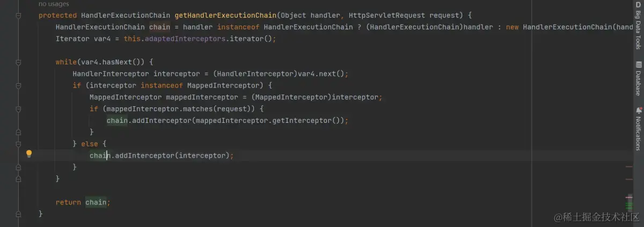Click 'Iterator' type on var4 line
644x227 pixels.
coord(72,39)
